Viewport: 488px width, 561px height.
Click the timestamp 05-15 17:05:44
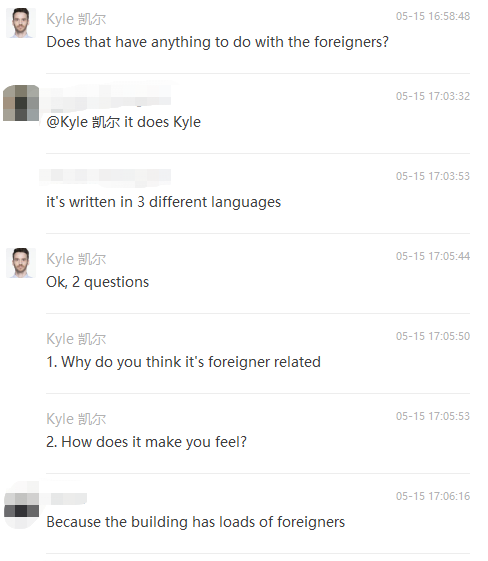[433, 256]
